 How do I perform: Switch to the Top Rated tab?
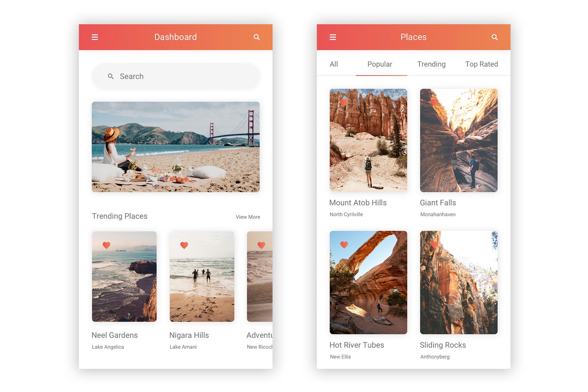click(x=481, y=64)
